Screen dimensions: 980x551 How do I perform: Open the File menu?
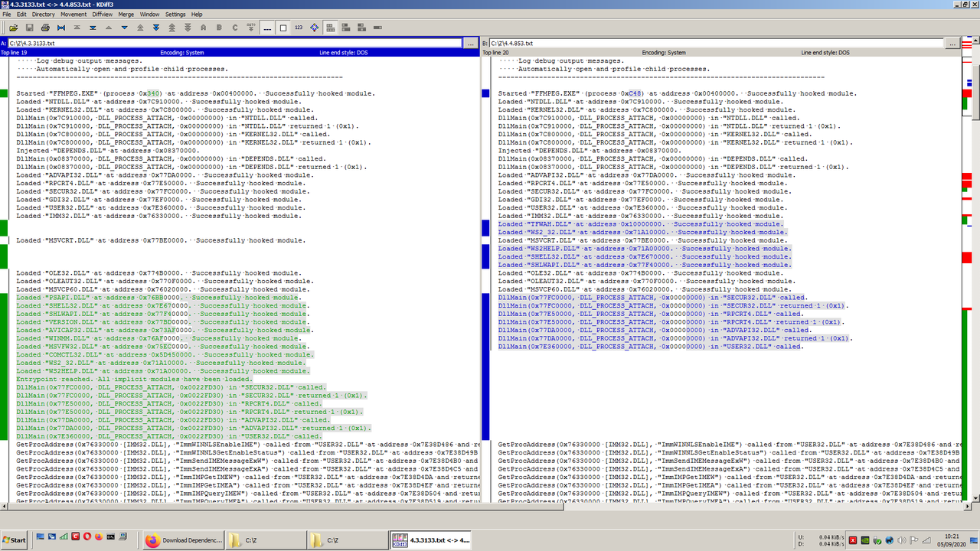(7, 14)
